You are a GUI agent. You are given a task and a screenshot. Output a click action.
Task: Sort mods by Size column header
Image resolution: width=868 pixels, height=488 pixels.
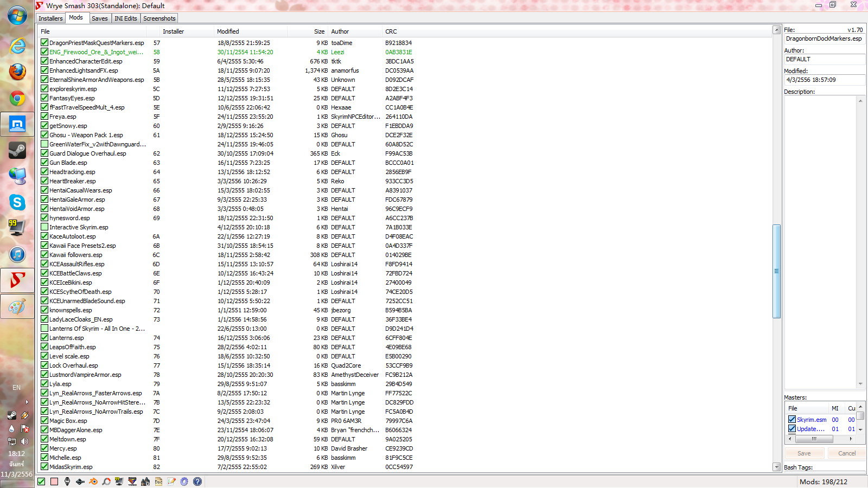pos(308,31)
